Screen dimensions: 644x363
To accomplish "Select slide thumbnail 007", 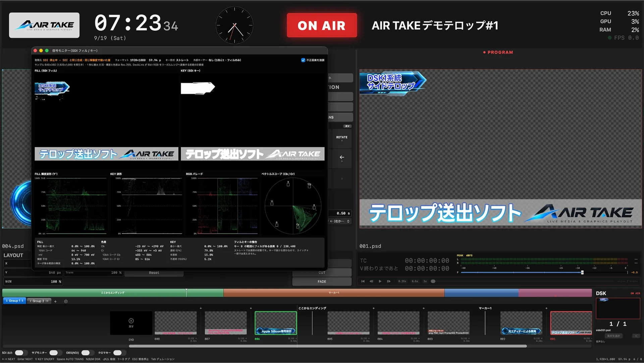I will coord(226,323).
